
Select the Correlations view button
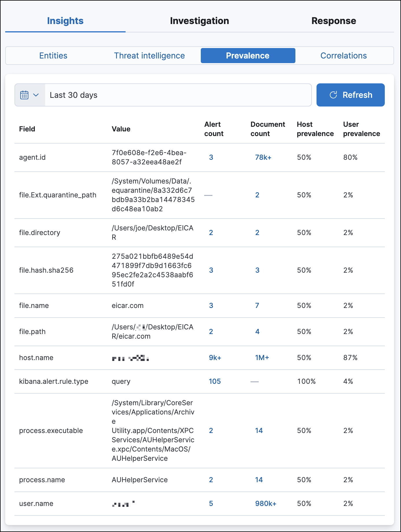point(343,56)
